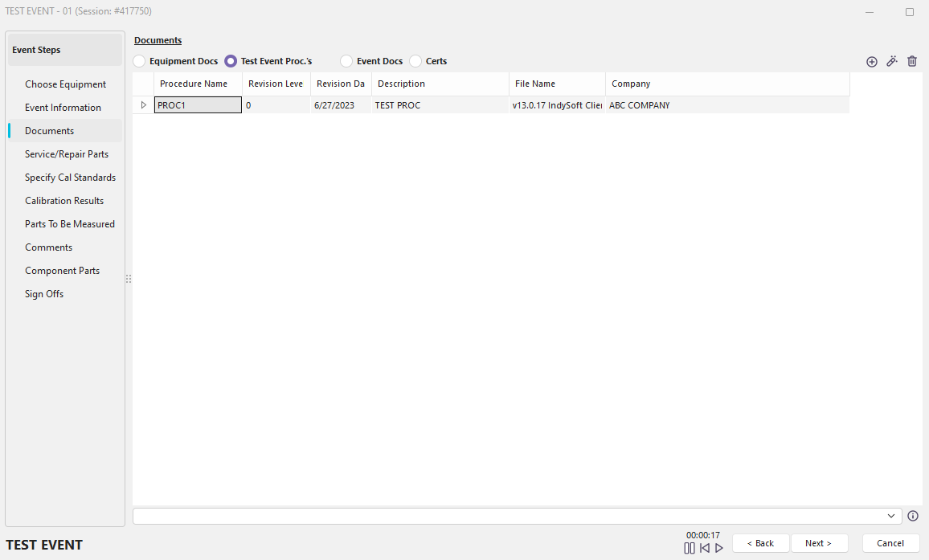The width and height of the screenshot is (929, 560).
Task: Select the Certs radio button
Action: (415, 61)
